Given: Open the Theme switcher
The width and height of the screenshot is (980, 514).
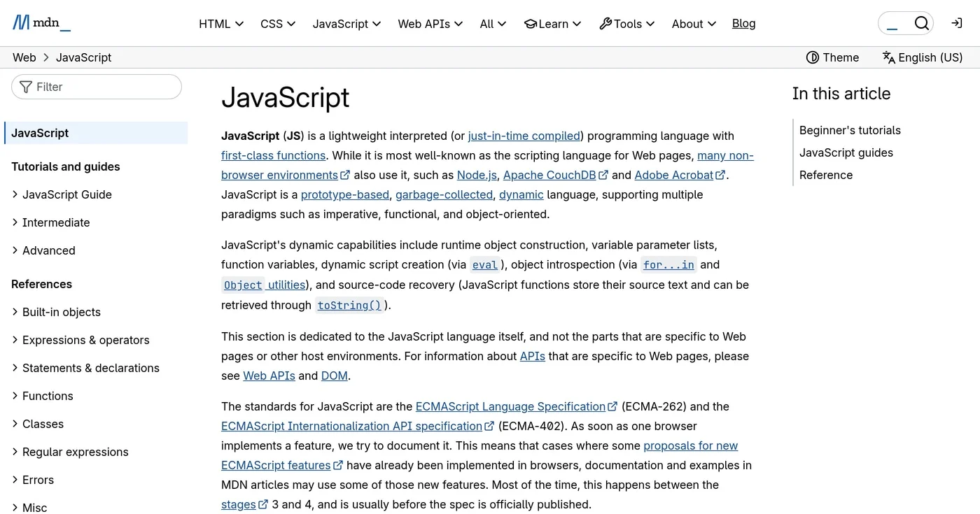Looking at the screenshot, I should [x=832, y=57].
